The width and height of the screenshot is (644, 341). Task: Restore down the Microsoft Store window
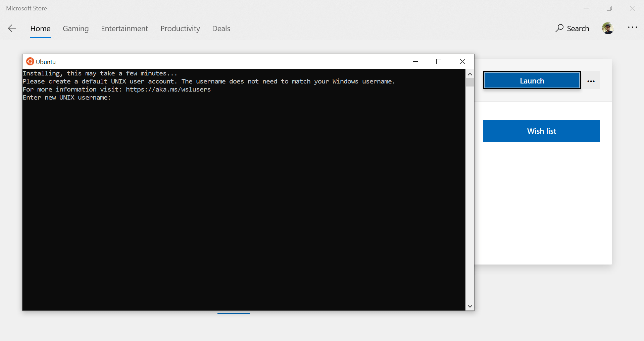click(609, 8)
